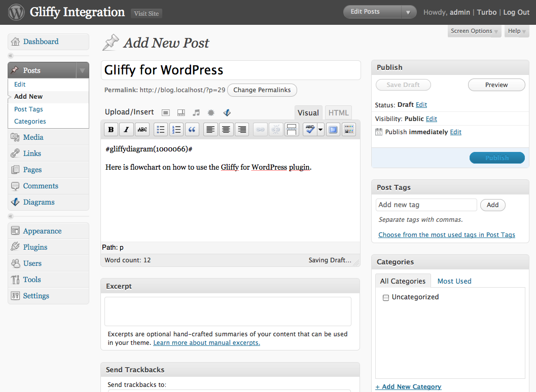
Task: Click the Add new tag input field
Action: click(426, 205)
